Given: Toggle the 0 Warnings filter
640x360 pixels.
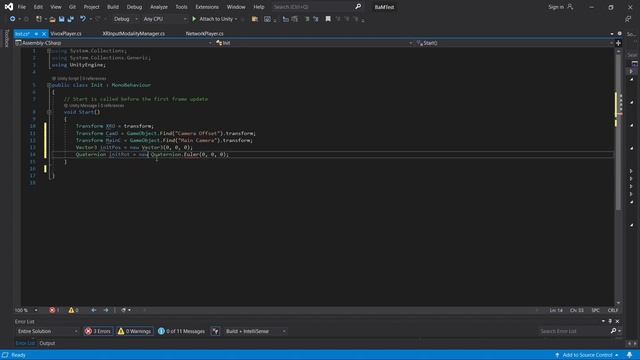Looking at the screenshot, I should (x=134, y=331).
